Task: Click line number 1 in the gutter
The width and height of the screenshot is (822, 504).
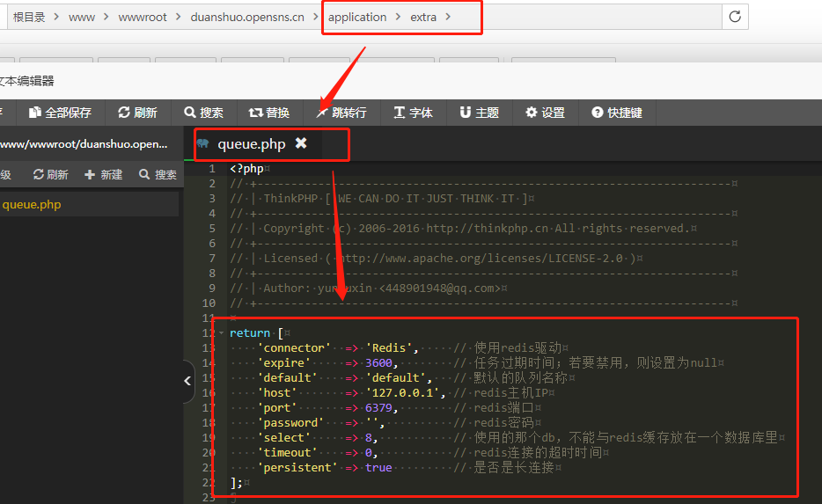Action: click(x=212, y=168)
